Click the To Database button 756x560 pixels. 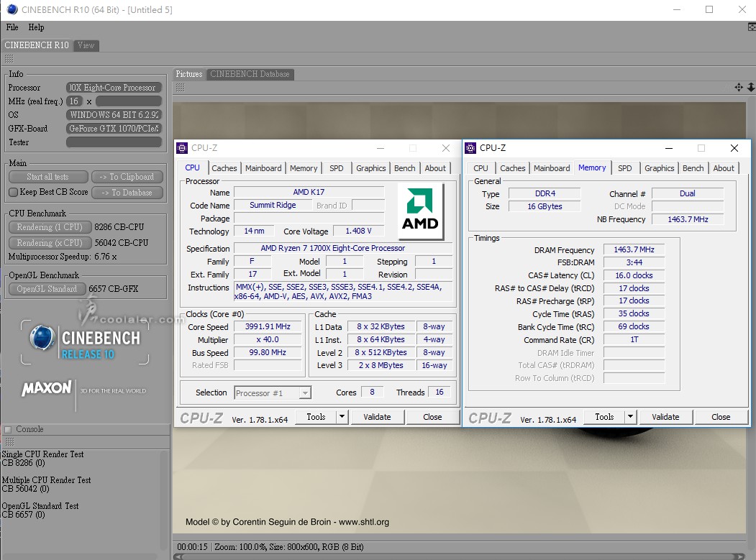(127, 193)
